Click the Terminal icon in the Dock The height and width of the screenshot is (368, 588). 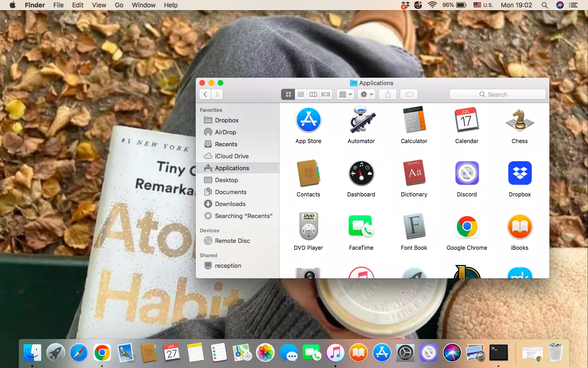pos(498,353)
